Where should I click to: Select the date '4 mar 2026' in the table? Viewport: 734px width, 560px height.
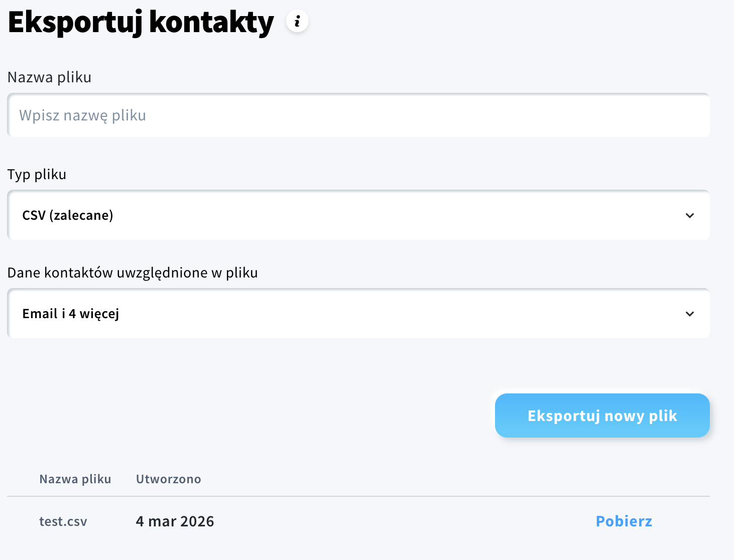pyautogui.click(x=175, y=521)
